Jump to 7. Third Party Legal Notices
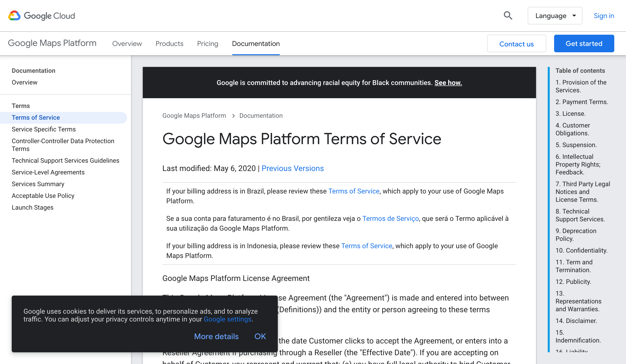Screen dimensions: 626x364 [583, 192]
